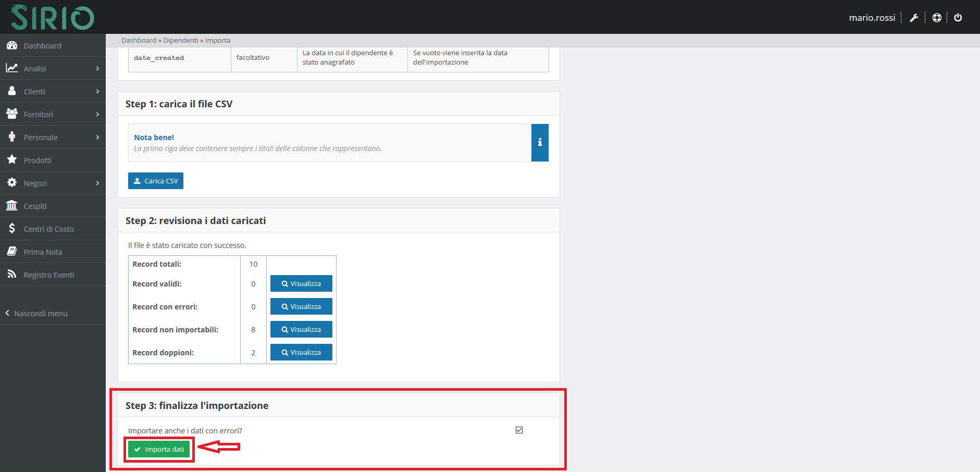View the Record validi list
Screen dimensions: 980x472
tap(301, 284)
